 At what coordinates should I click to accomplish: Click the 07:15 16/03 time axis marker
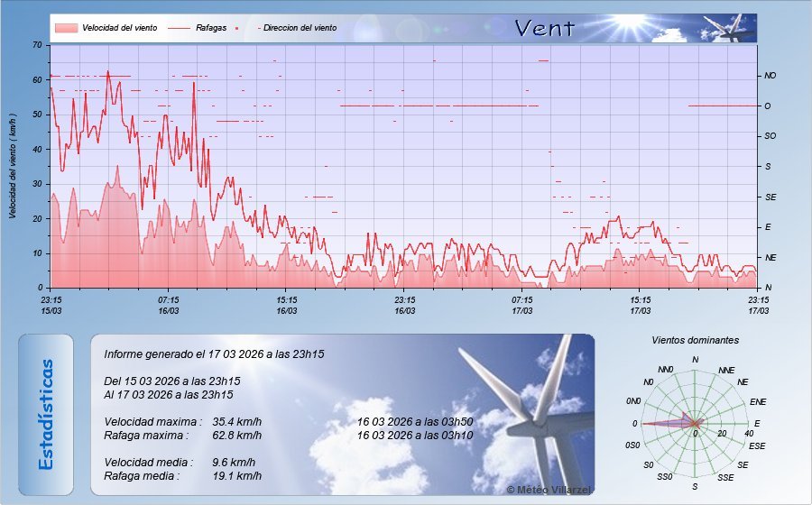[169, 305]
